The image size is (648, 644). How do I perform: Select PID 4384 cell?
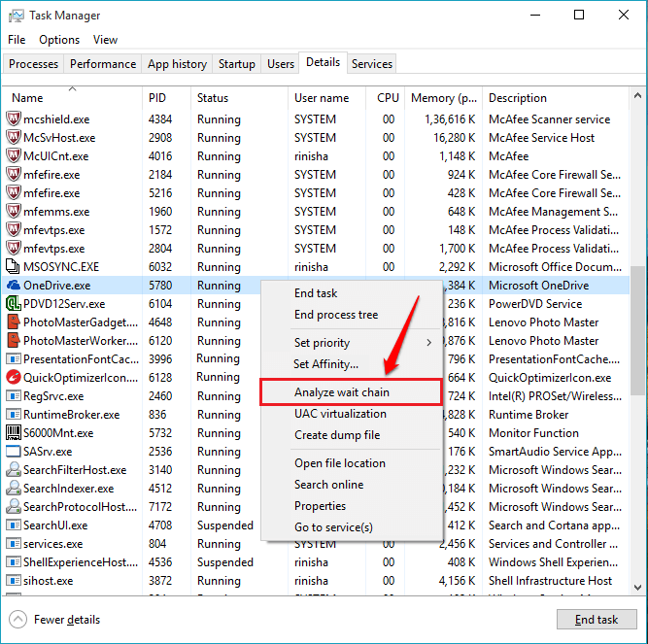click(160, 119)
